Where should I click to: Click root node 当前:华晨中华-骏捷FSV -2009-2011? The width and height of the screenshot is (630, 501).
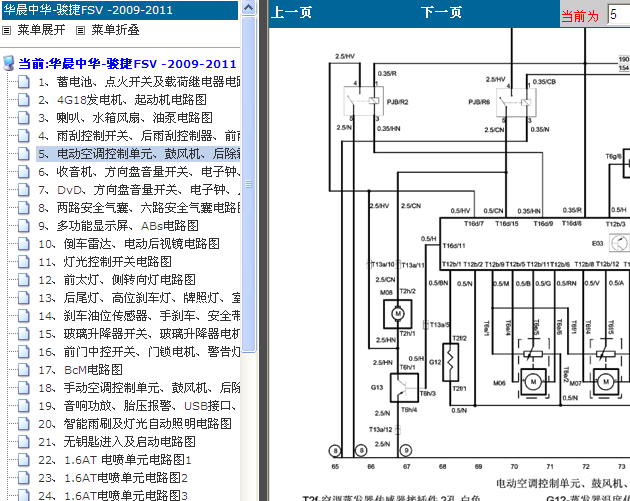pyautogui.click(x=127, y=64)
